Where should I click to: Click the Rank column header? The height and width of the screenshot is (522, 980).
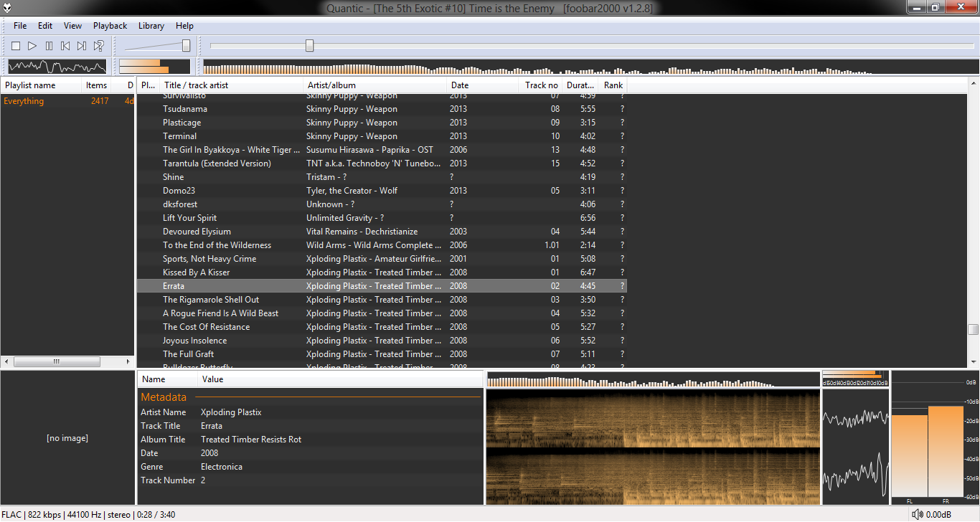(x=613, y=85)
